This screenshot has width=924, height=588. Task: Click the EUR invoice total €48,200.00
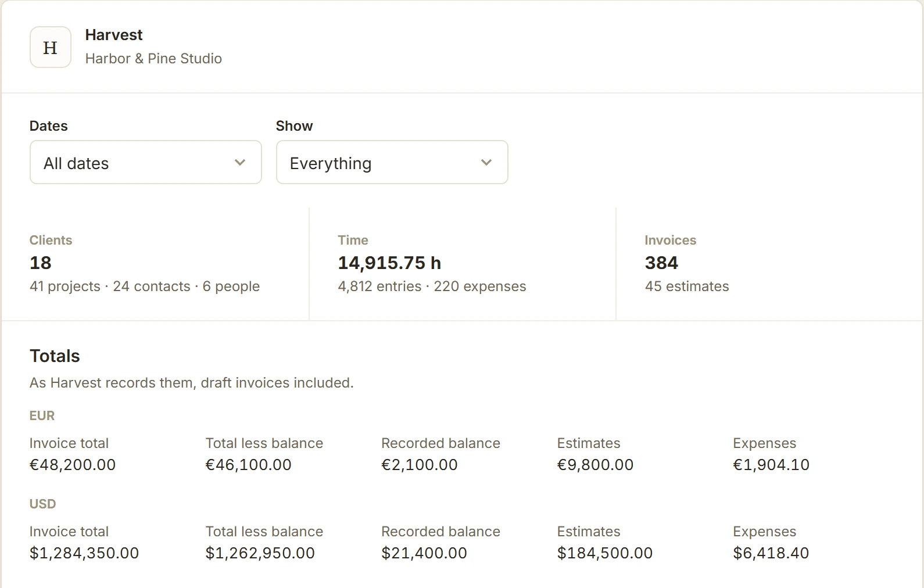(x=73, y=465)
